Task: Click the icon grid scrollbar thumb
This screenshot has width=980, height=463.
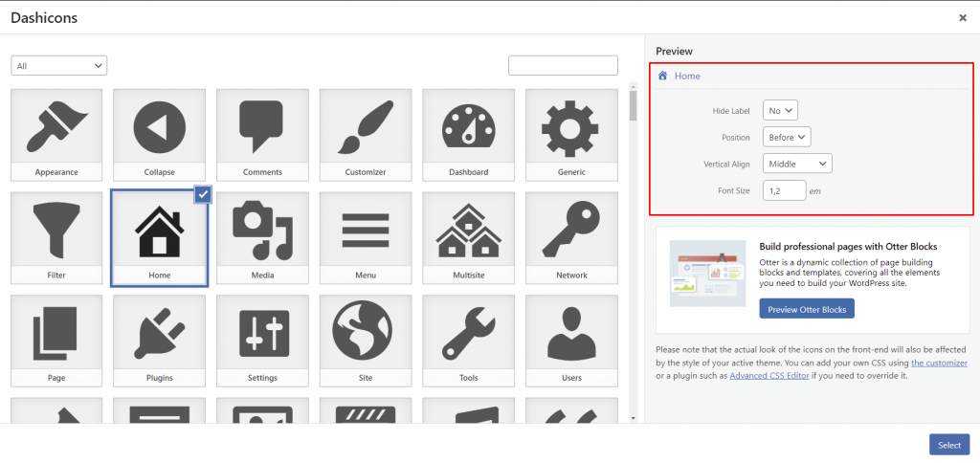Action: point(634,105)
